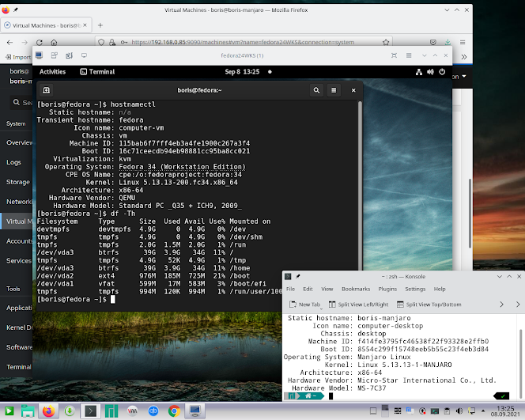Open Konsole Edit menu
This screenshot has width=525, height=420.
pos(308,289)
